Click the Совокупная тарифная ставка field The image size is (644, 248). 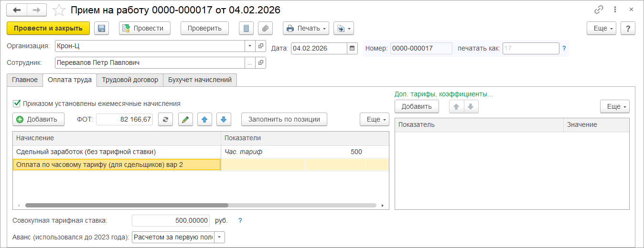(x=171, y=221)
